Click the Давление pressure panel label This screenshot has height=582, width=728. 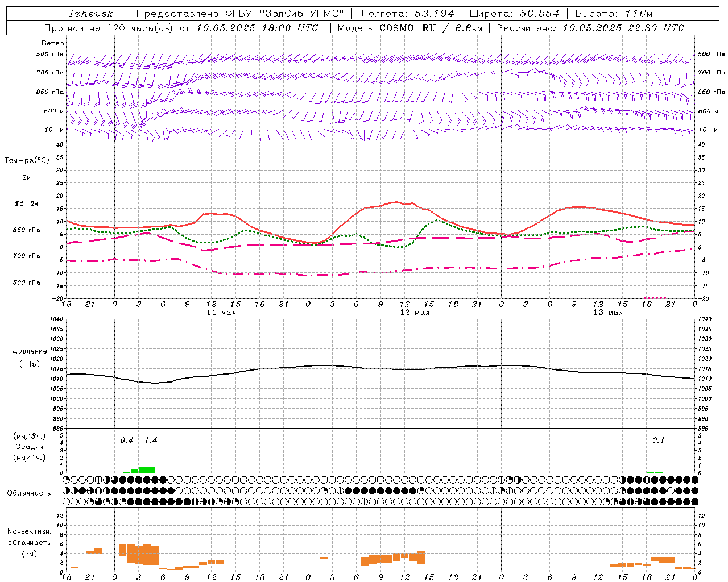point(30,351)
